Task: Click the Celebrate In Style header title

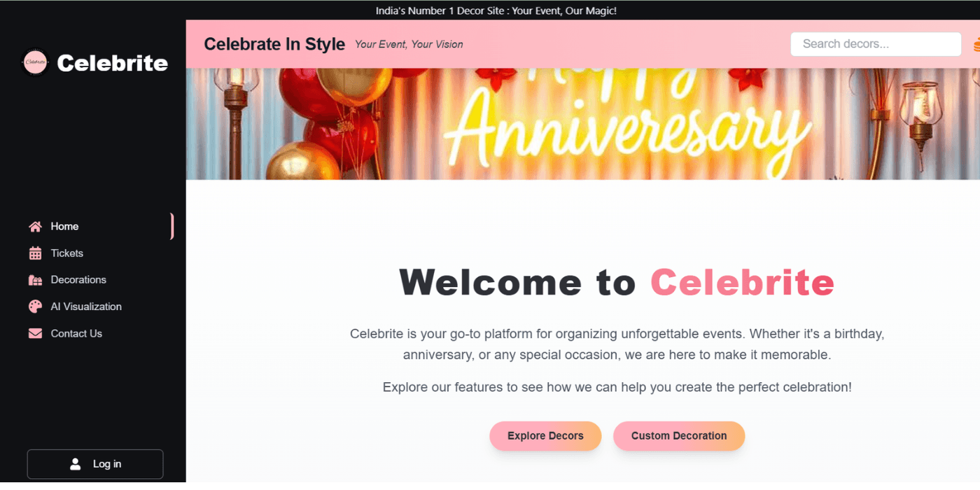Action: click(274, 44)
